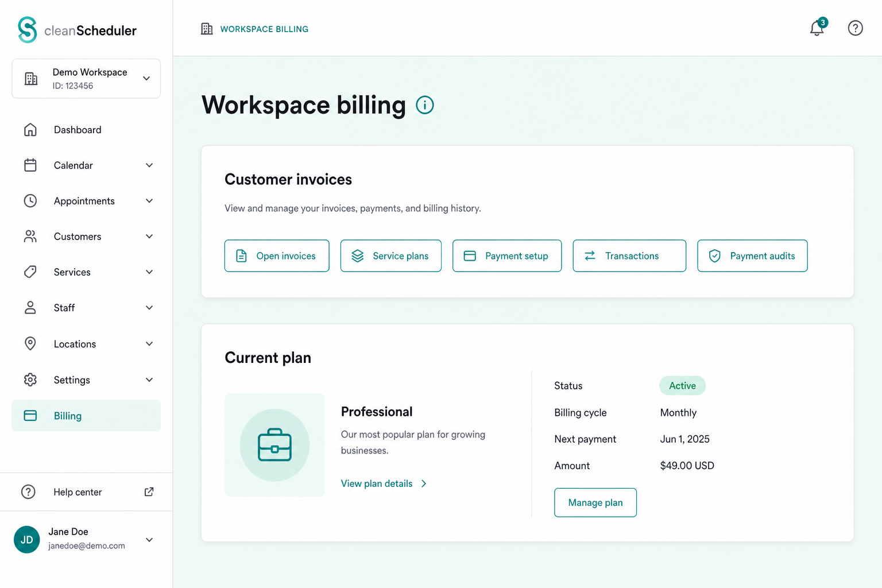Open the Dashboard menu item
The width and height of the screenshot is (882, 588).
coord(86,130)
